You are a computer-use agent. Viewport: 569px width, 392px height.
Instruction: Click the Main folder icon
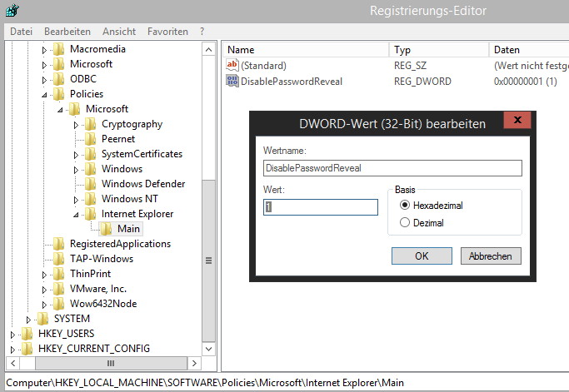pyautogui.click(x=106, y=229)
